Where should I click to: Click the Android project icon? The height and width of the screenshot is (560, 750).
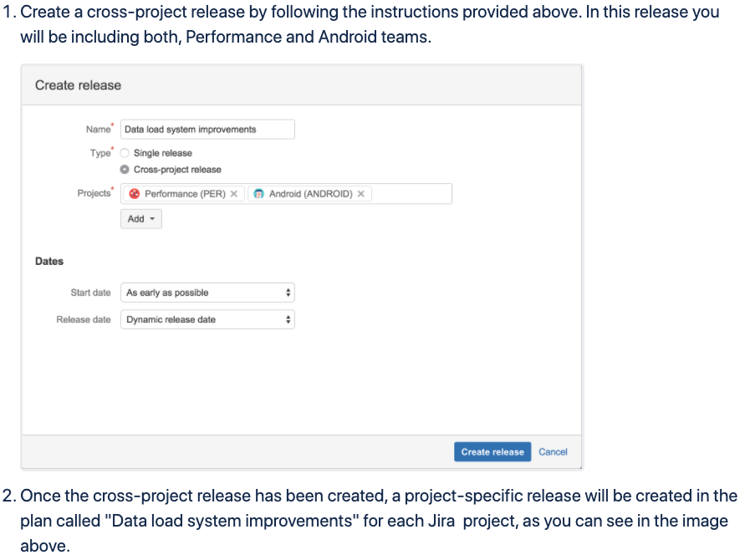click(x=258, y=194)
